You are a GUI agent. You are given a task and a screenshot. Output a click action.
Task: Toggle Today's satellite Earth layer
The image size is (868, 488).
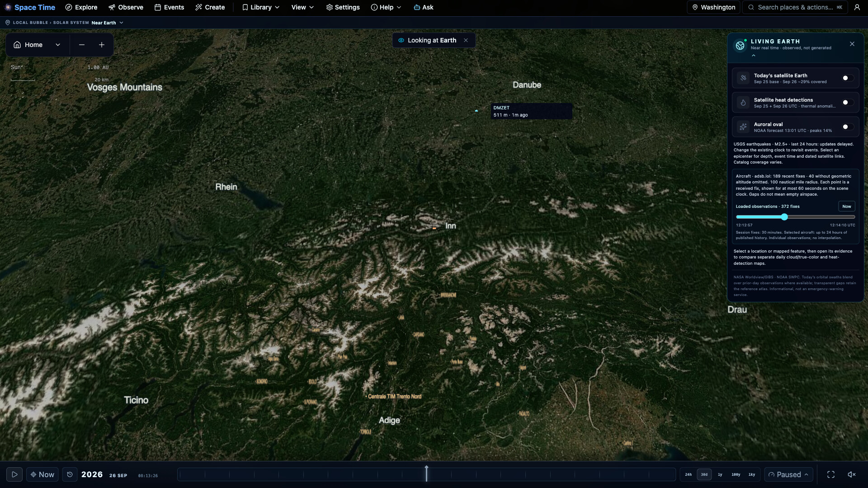click(848, 78)
